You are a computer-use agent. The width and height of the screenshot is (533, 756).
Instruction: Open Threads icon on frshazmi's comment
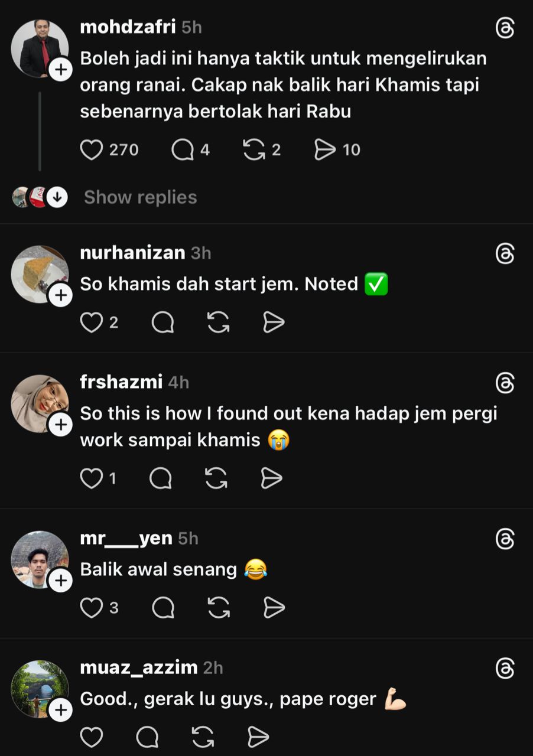coord(505,384)
